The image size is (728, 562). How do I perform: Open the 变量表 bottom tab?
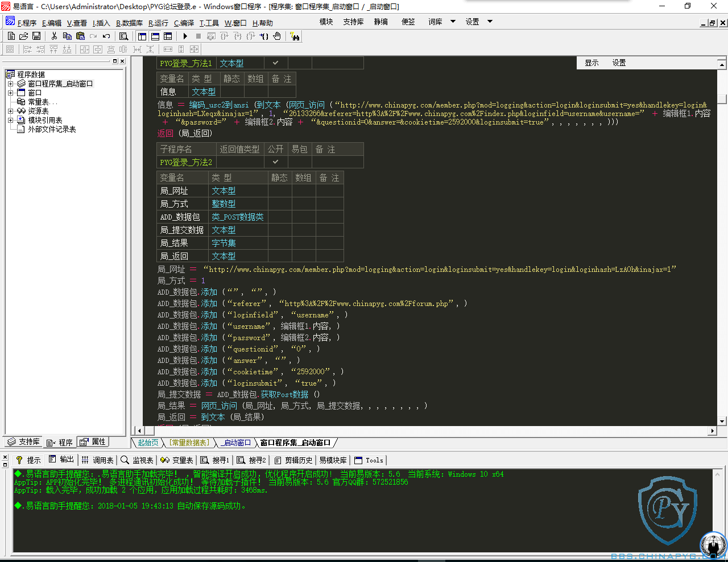click(177, 460)
